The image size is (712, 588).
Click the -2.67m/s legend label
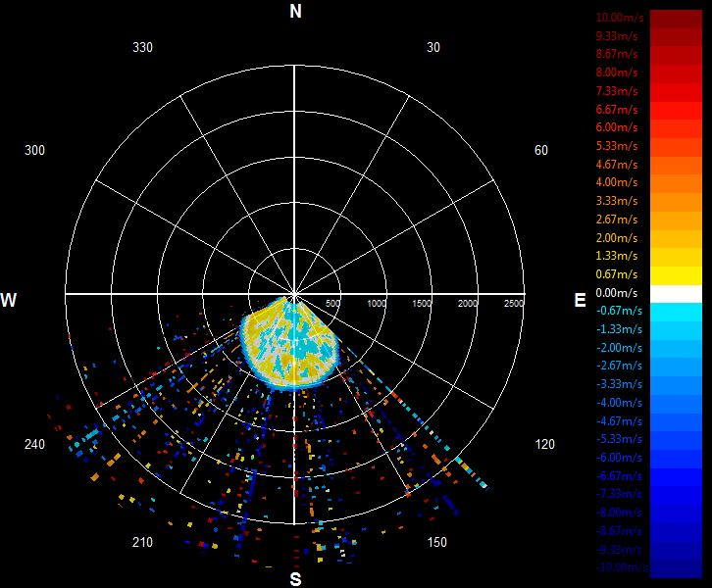click(619, 366)
